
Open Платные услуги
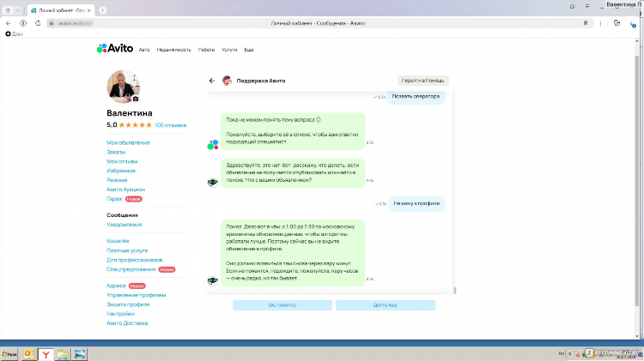pos(127,250)
